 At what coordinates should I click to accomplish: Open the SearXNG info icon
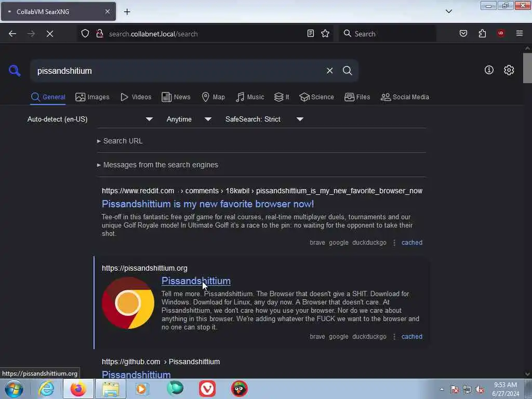pos(489,70)
